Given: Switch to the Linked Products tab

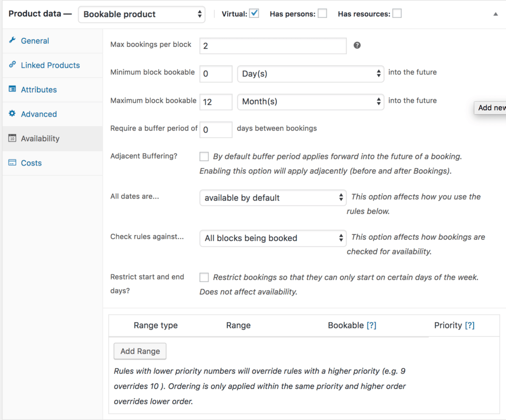Looking at the screenshot, I should click(50, 65).
